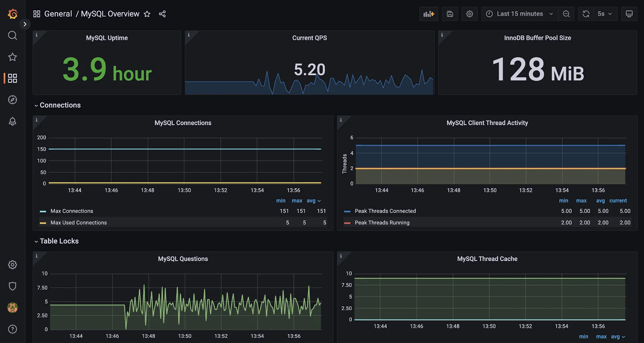Open Server Admin shield menu
This screenshot has width=644, height=343.
12,286
